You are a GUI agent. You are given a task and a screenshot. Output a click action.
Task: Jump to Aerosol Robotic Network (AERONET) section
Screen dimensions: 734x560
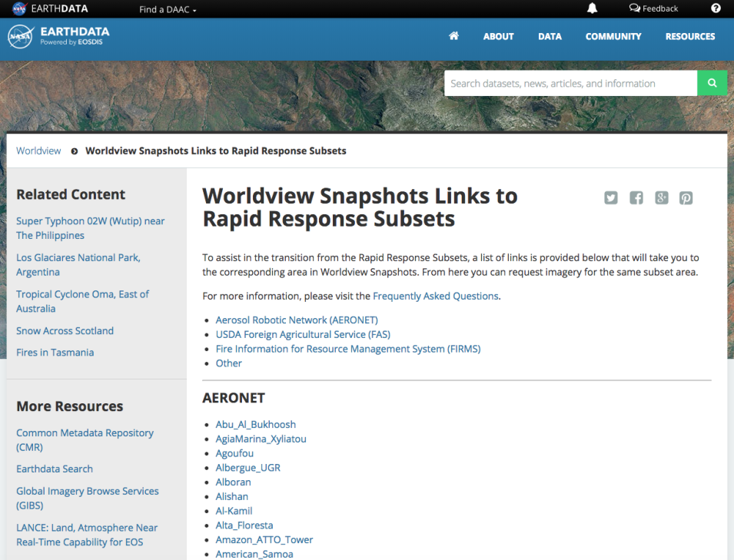(x=297, y=320)
